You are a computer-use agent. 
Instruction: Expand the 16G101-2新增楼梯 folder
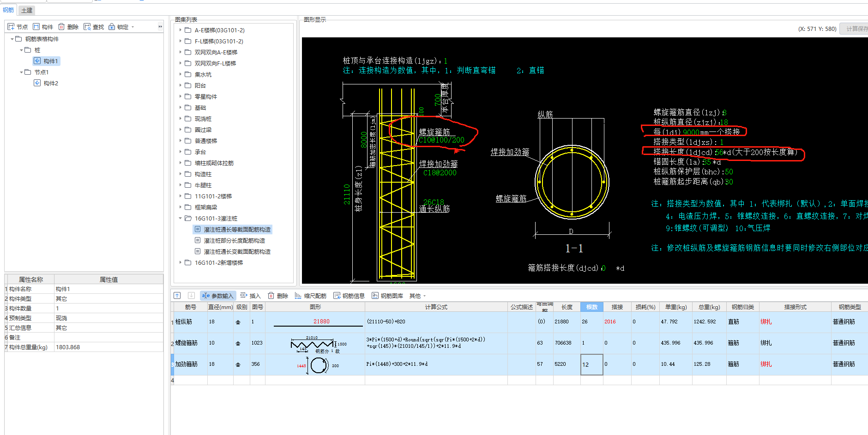[181, 262]
